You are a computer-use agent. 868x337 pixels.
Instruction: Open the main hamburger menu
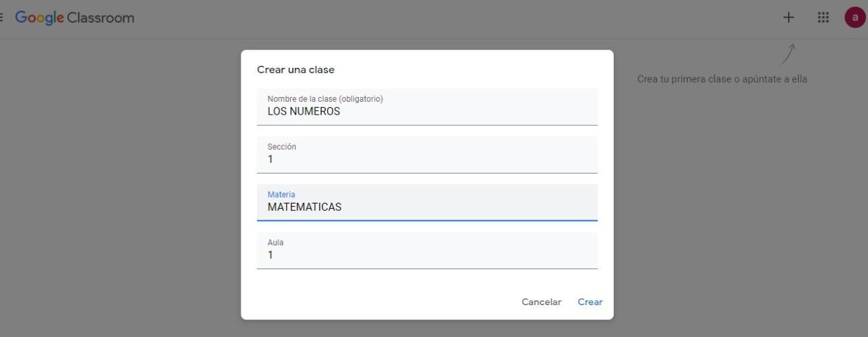point(1,18)
